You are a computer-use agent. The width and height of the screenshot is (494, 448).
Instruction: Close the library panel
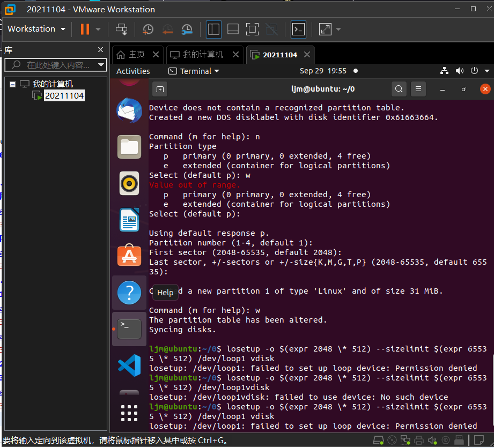[100, 49]
